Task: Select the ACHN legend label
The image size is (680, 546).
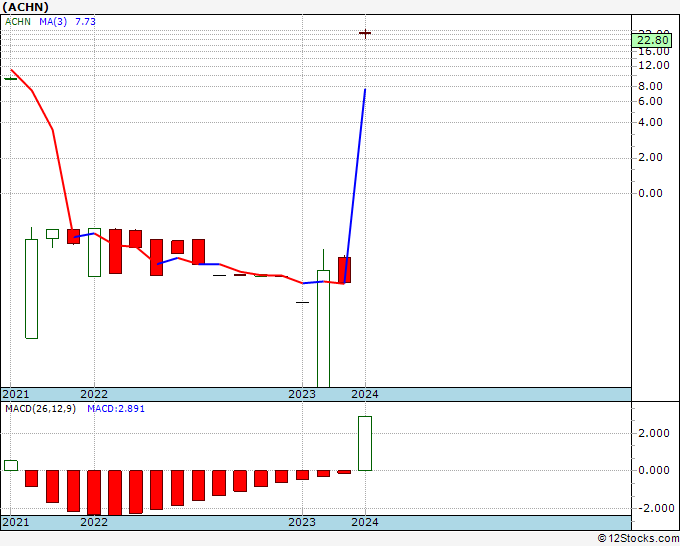Action: (18, 22)
